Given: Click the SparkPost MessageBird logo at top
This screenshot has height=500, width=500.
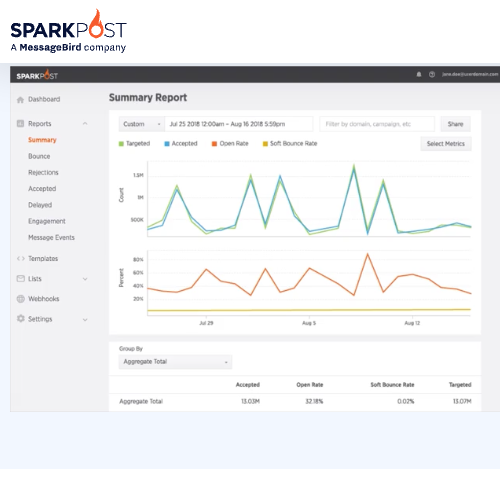Looking at the screenshot, I should [x=68, y=31].
